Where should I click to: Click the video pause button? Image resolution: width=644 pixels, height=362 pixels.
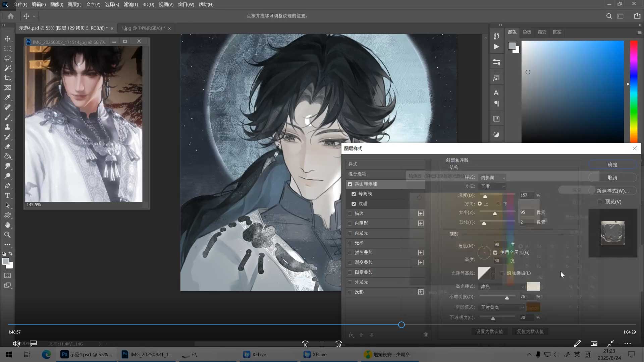pos(322,344)
